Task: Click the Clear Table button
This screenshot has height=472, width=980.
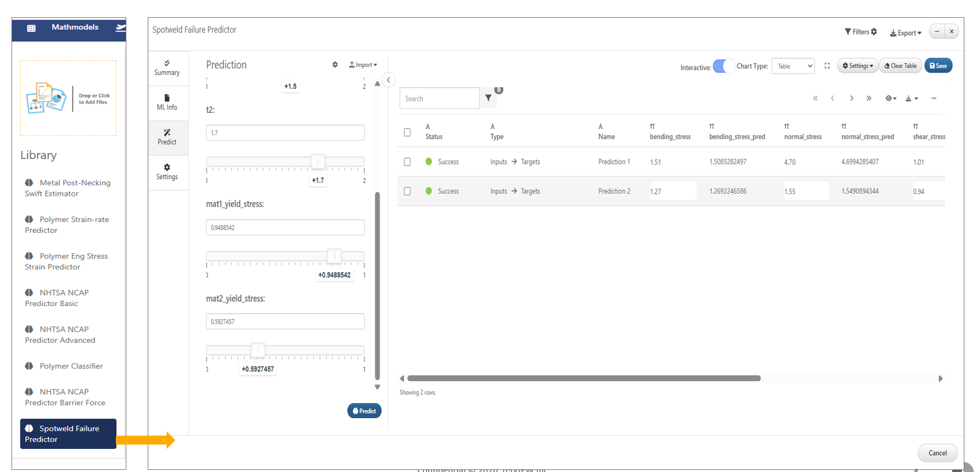Action: [x=900, y=66]
